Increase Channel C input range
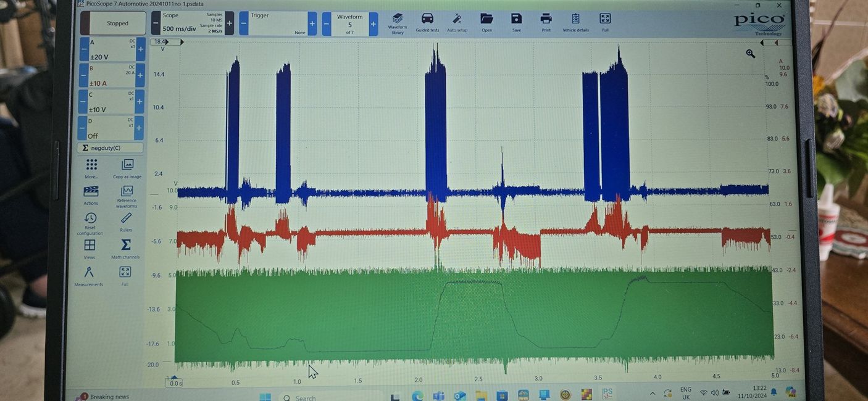Viewport: 868px width, 401px height. (140, 102)
